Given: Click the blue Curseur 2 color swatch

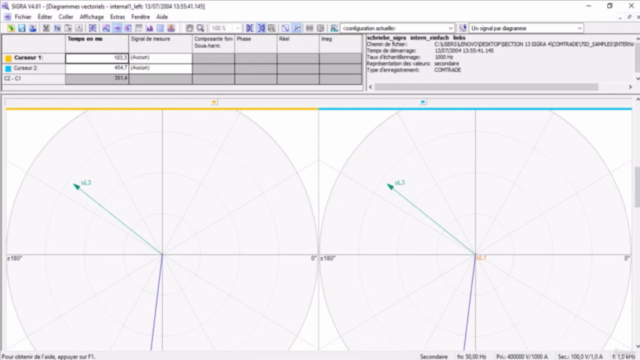Looking at the screenshot, I should tap(8, 69).
